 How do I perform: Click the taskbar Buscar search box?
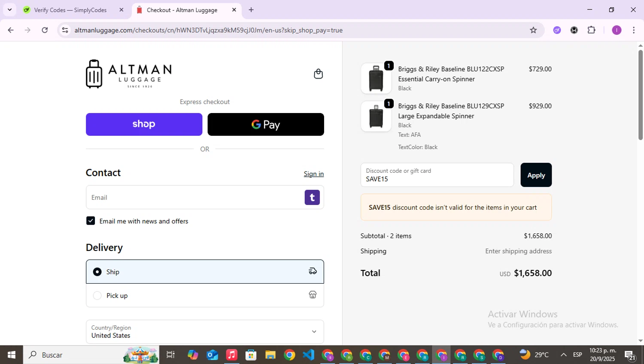(x=91, y=355)
